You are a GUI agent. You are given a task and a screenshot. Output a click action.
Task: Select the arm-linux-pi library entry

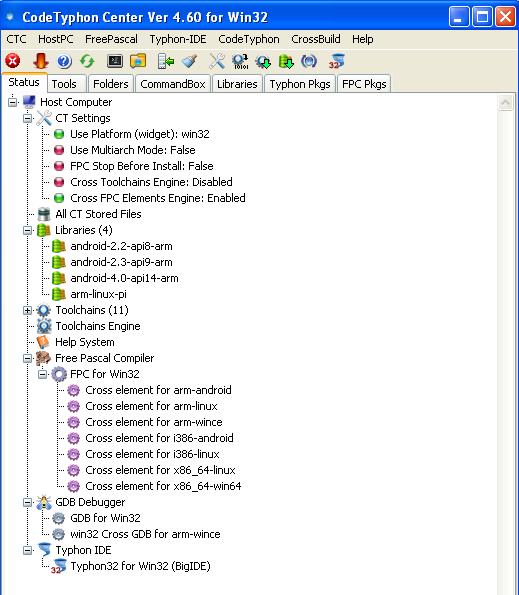(x=99, y=294)
